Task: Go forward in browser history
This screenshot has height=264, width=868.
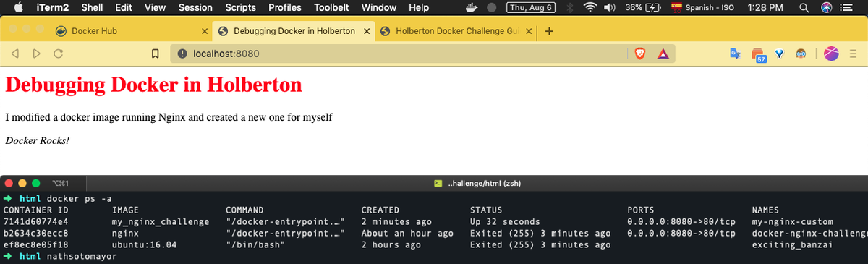Action: click(36, 54)
